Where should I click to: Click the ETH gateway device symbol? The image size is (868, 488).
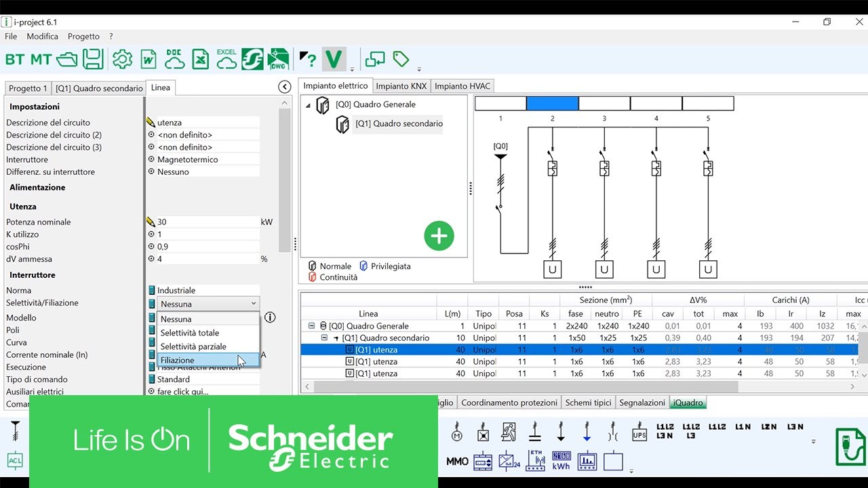pyautogui.click(x=536, y=460)
